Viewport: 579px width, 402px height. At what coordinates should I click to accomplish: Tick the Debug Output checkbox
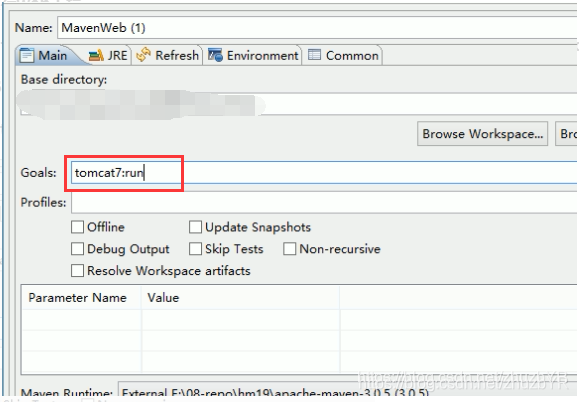pyautogui.click(x=77, y=249)
